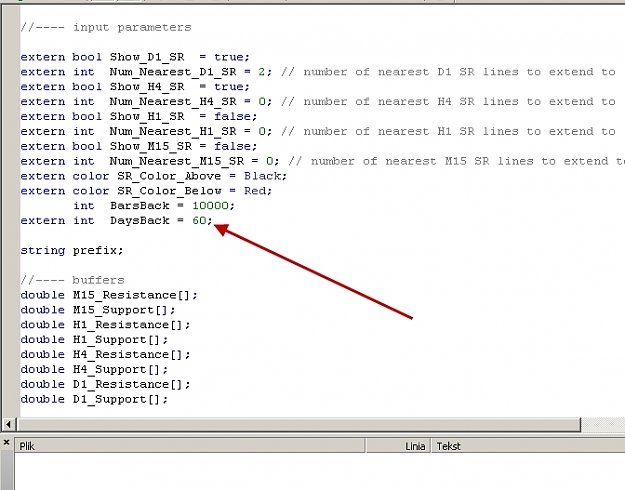Click the value 10000
The width and height of the screenshot is (625, 490).
click(x=210, y=206)
